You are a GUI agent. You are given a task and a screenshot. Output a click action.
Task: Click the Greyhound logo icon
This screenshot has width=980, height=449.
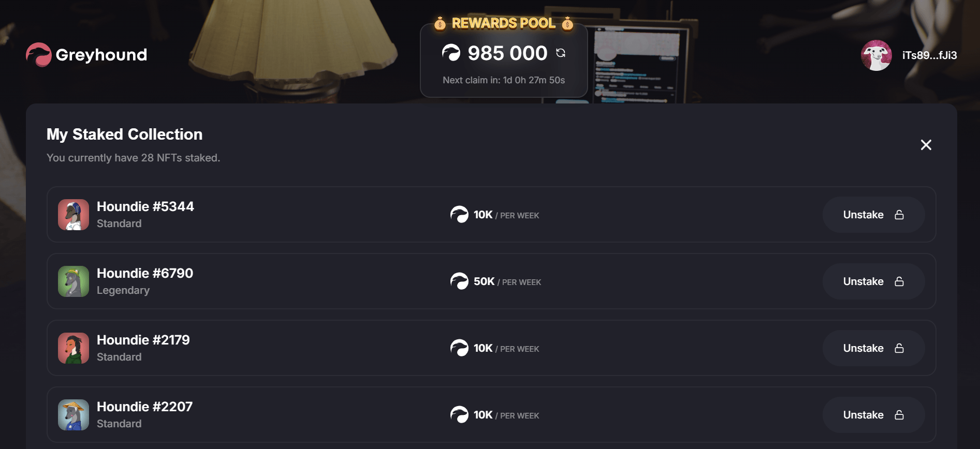click(x=39, y=55)
